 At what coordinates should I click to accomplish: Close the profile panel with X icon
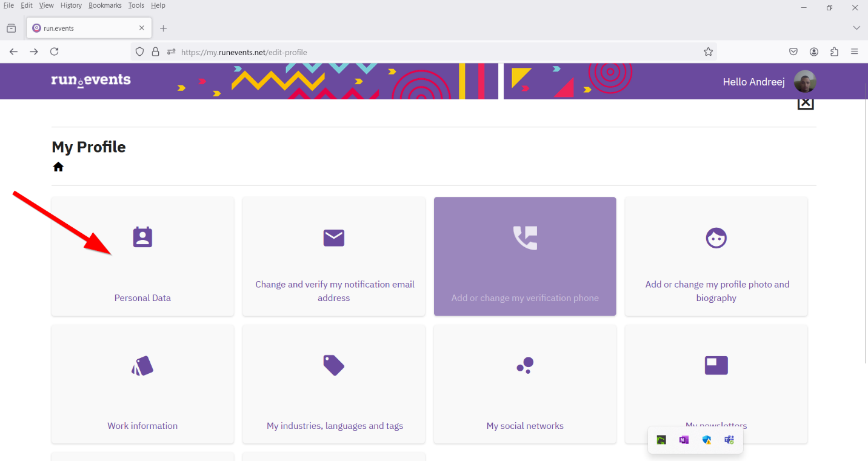tap(805, 104)
